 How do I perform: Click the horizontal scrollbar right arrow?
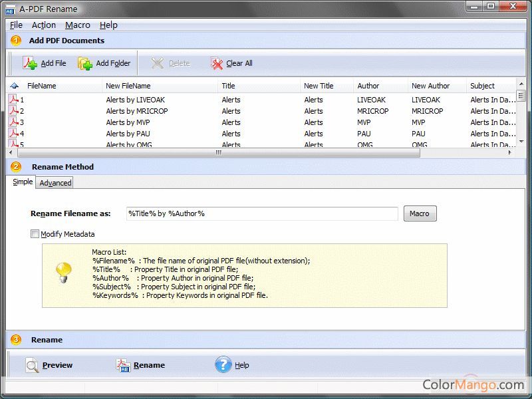tap(509, 153)
